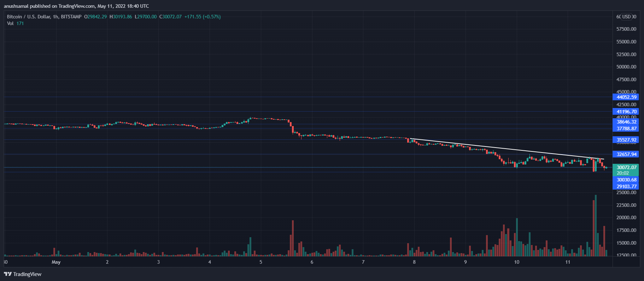Screen dimensions: 644x281
Task: Click the 30030.68 price level label
Action: (626, 180)
